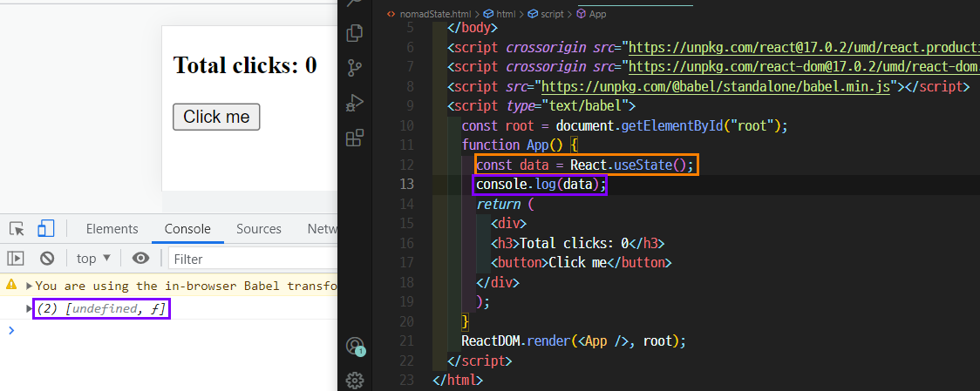Toggle DevTools device toolbar
The width and height of the screenshot is (980, 391).
point(45,229)
